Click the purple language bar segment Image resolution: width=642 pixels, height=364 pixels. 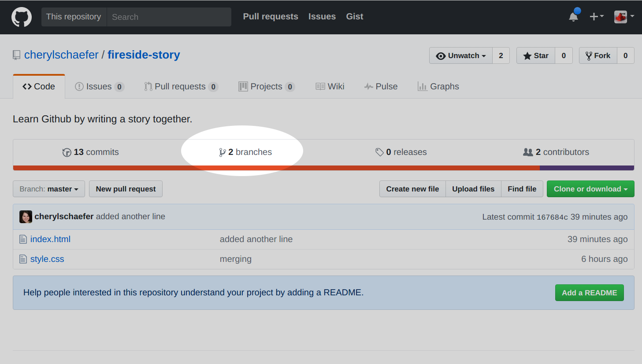[587, 168]
